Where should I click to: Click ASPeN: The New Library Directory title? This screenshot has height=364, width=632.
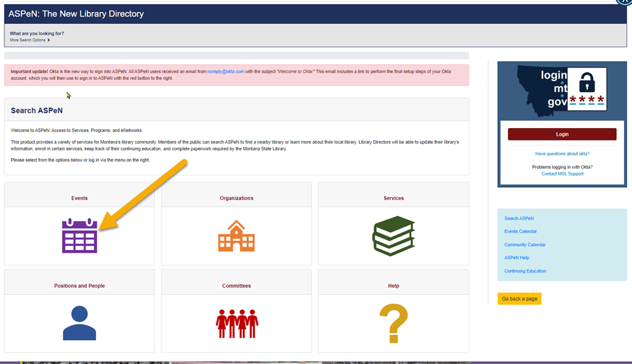(x=76, y=14)
